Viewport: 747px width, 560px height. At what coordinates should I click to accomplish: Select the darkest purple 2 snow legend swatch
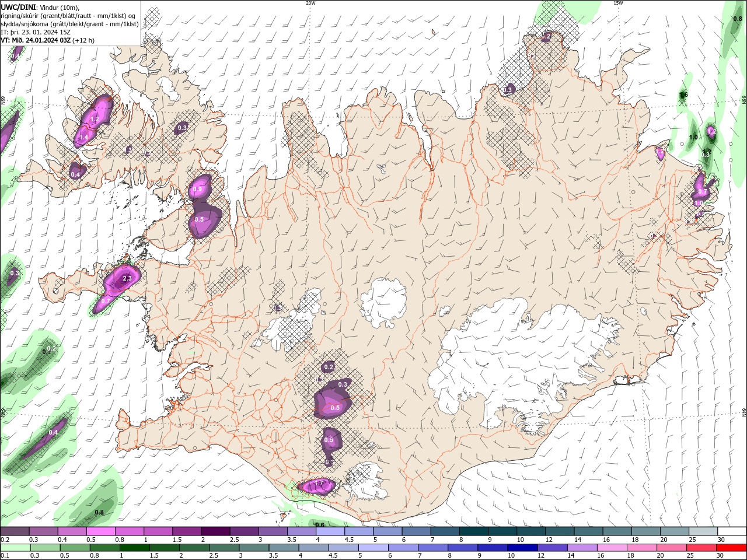point(215,531)
